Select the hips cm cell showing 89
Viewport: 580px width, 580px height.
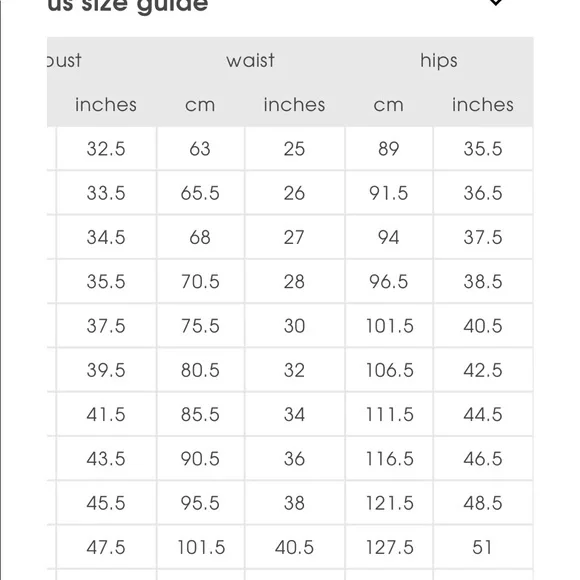[389, 149]
